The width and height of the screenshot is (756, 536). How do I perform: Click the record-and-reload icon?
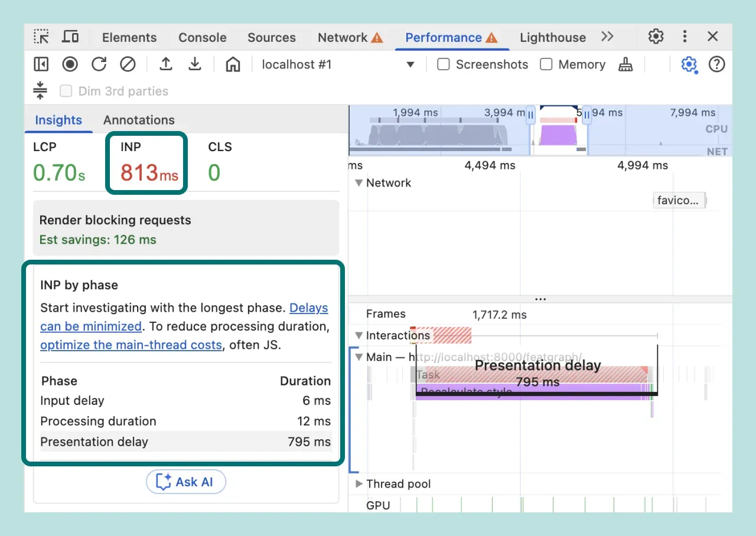click(99, 64)
